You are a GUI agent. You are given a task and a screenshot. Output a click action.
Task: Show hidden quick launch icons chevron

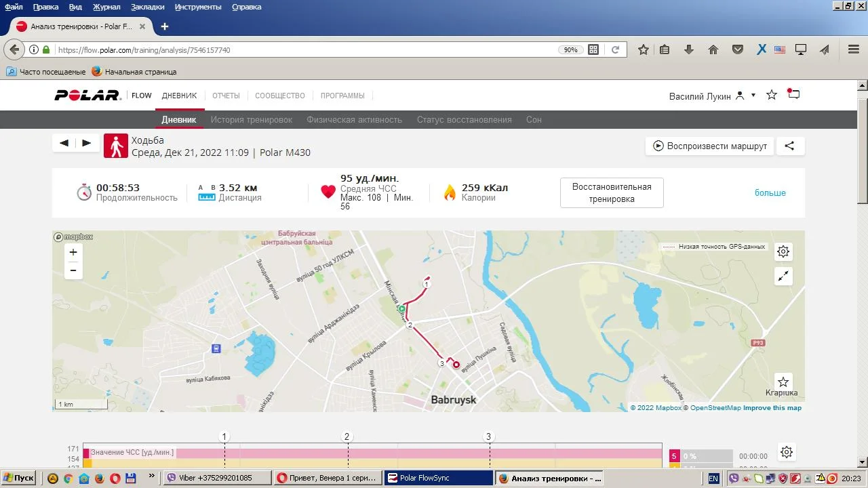coord(151,477)
